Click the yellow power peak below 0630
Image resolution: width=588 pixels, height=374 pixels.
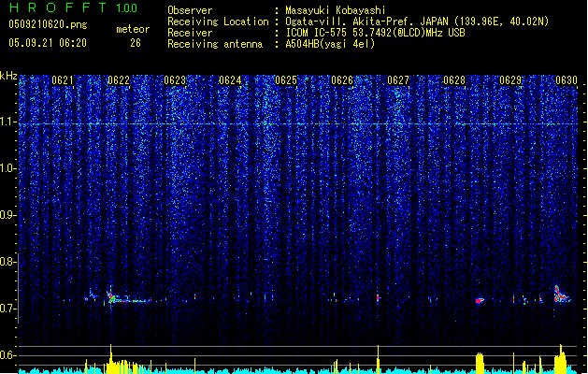(561, 359)
